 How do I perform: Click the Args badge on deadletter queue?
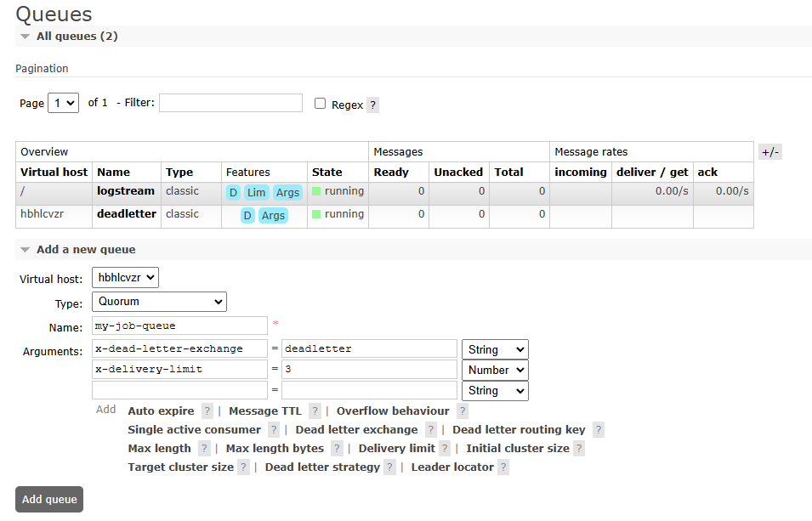tap(273, 215)
